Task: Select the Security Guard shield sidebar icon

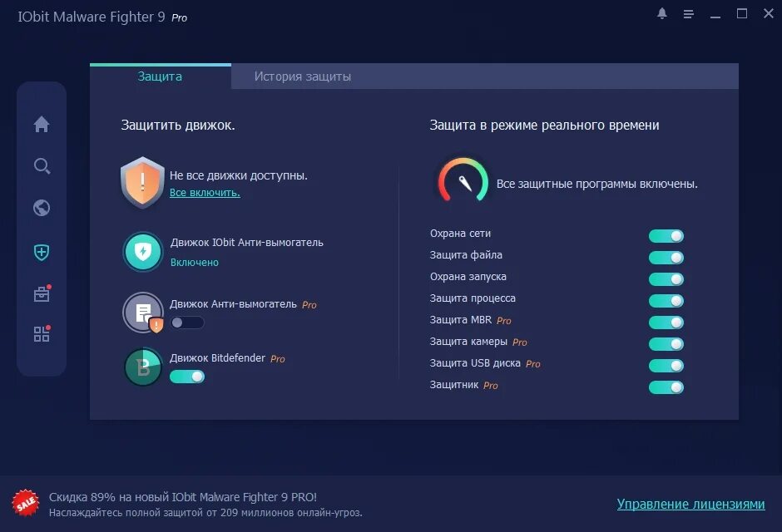Action: click(42, 252)
